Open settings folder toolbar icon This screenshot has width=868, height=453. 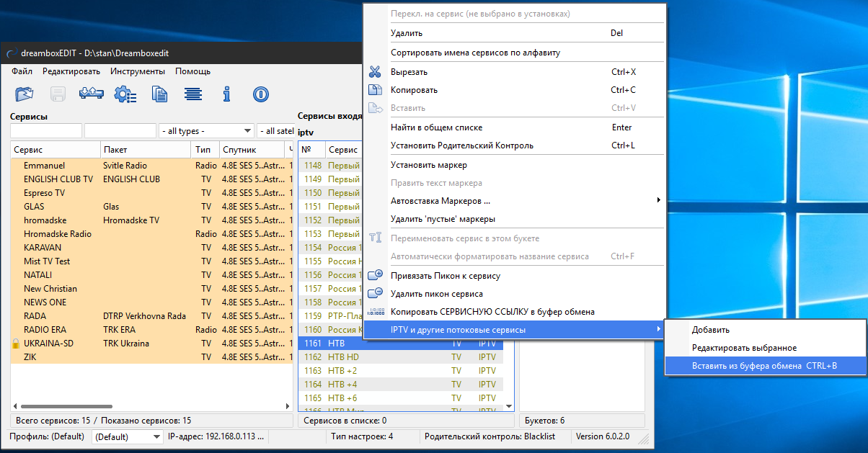click(x=25, y=94)
